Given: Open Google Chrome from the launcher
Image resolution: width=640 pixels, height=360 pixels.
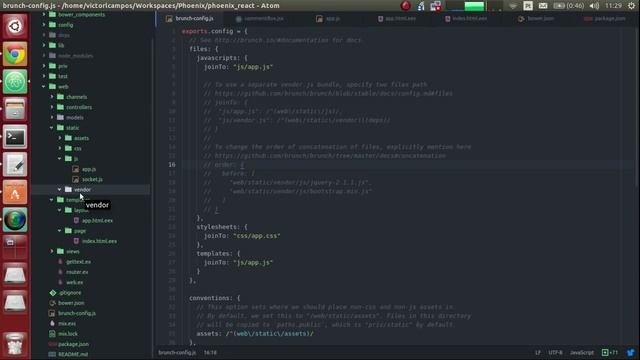Looking at the screenshot, I should click(x=15, y=54).
